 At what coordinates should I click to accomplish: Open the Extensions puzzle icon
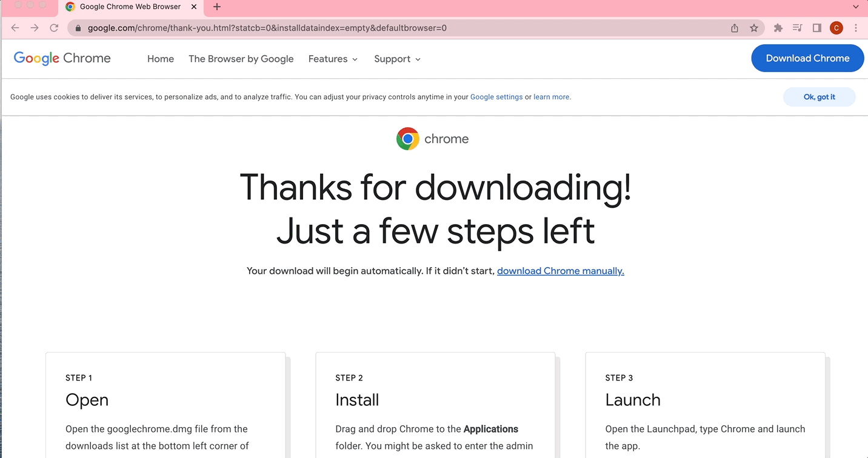[778, 28]
